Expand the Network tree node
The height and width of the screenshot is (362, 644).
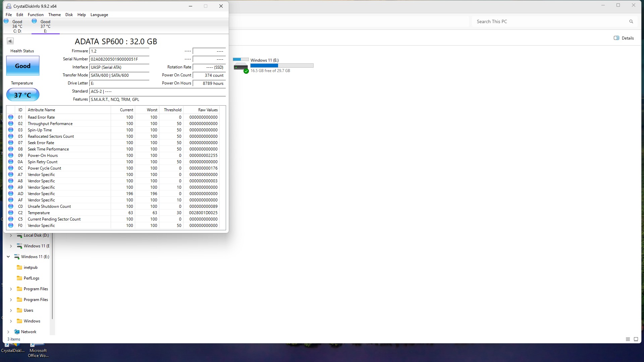8,332
